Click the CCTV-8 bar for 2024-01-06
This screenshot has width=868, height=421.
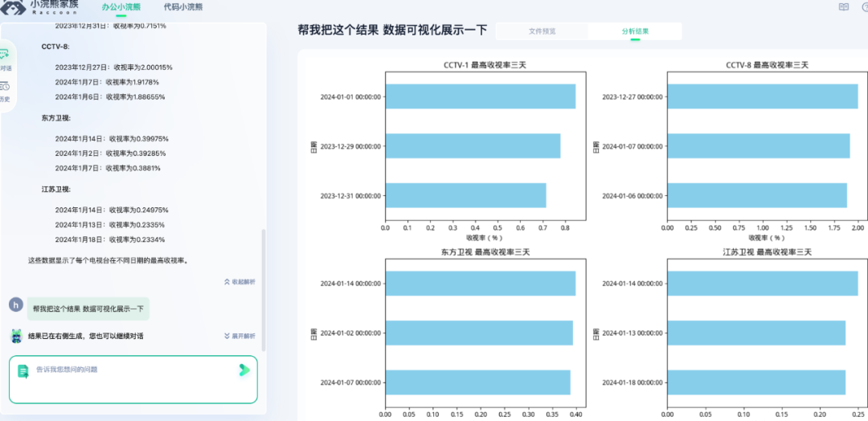757,195
